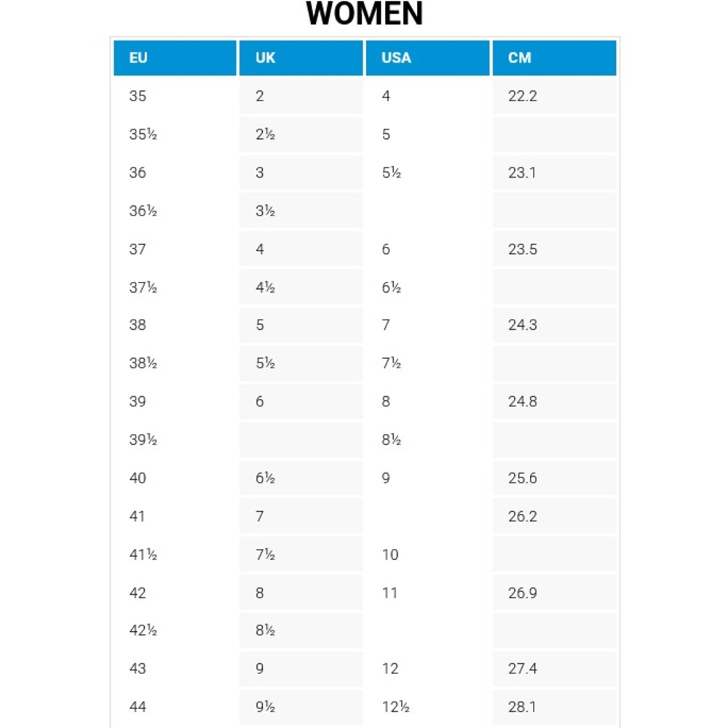Select USA size 12½ cell

[x=427, y=707]
